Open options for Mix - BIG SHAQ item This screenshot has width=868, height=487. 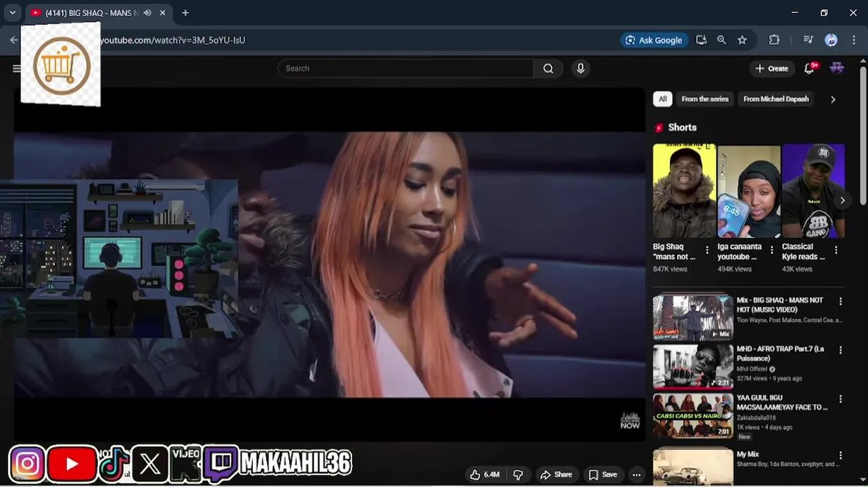tap(840, 302)
